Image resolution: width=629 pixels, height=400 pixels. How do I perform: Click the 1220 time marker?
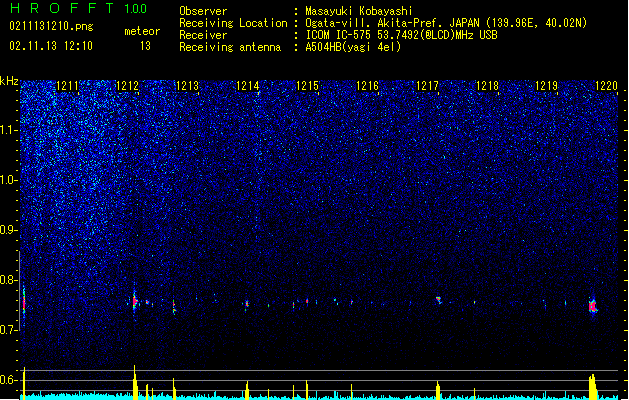[x=607, y=86]
